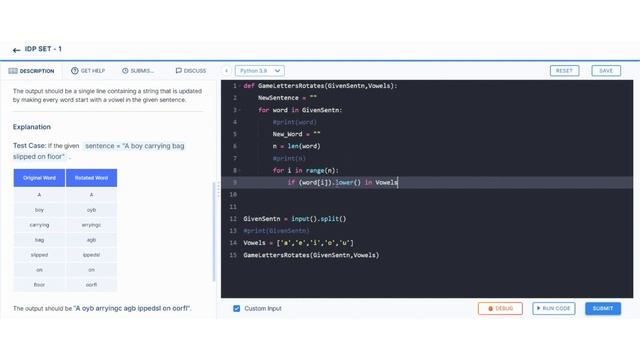The width and height of the screenshot is (640, 360).
Task: Click the 'Original Word' table header
Action: tap(39, 178)
